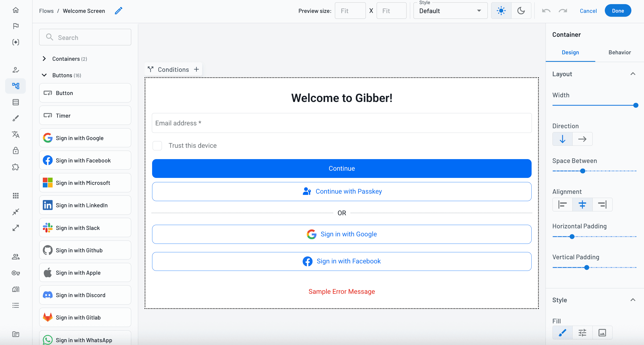Image resolution: width=644 pixels, height=345 pixels.
Task: Add a condition with the plus icon
Action: coord(196,69)
